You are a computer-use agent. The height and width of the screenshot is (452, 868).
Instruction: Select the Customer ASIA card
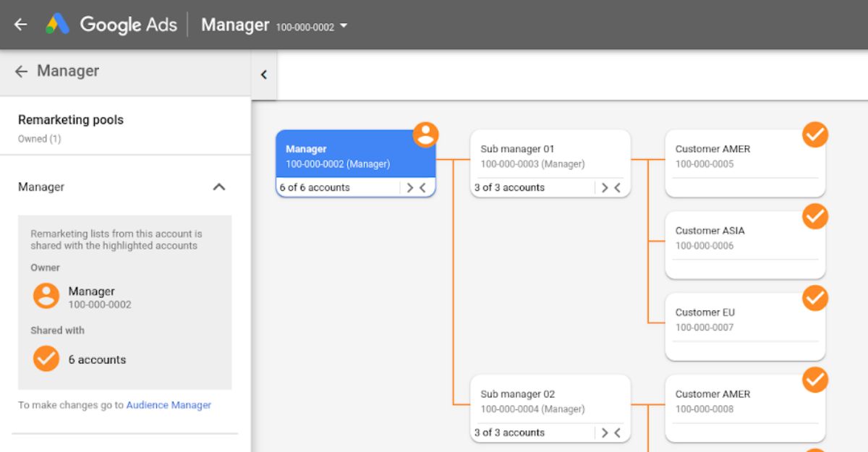[x=745, y=245]
